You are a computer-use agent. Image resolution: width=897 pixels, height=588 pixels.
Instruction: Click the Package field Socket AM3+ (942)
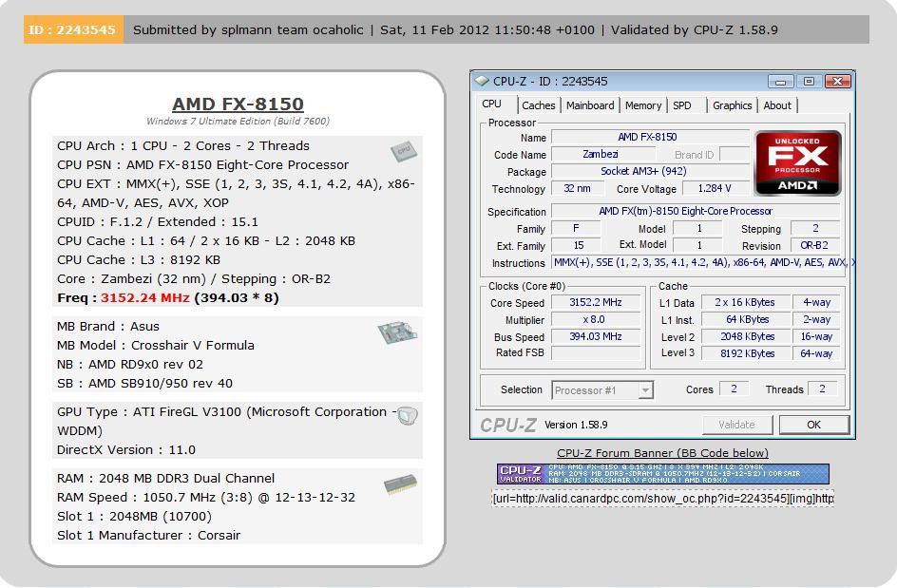(x=649, y=172)
